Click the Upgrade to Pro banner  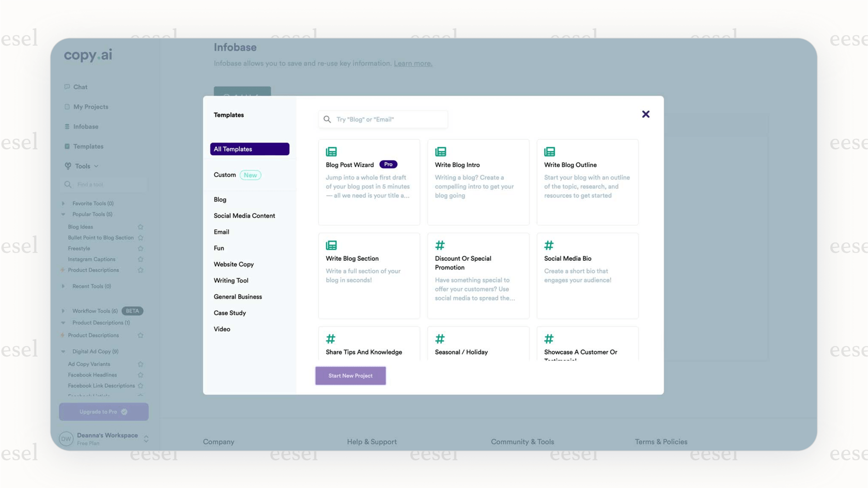coord(103,412)
